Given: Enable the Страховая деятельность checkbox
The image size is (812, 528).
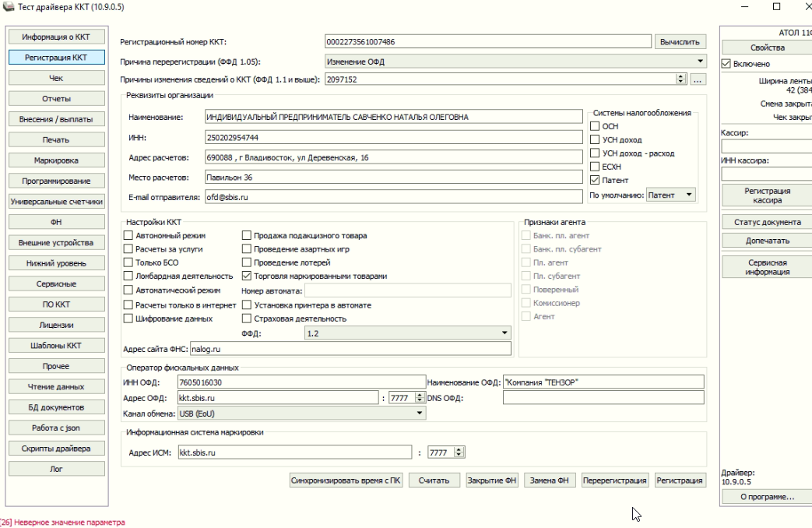Looking at the screenshot, I should coord(247,319).
